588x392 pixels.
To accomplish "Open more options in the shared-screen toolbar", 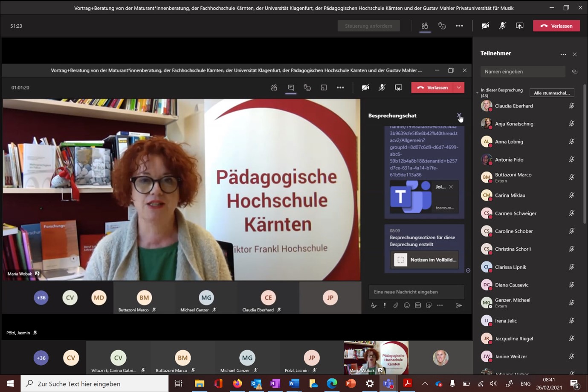I will point(340,87).
